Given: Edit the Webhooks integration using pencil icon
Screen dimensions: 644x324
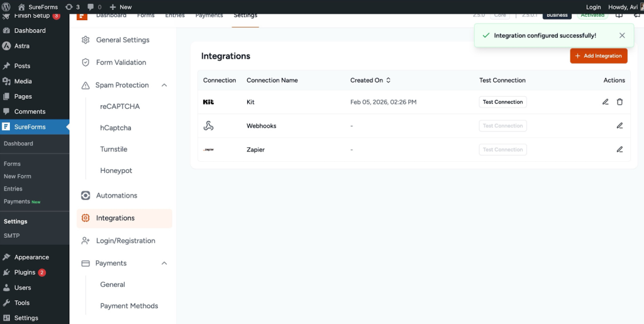Looking at the screenshot, I should [619, 126].
